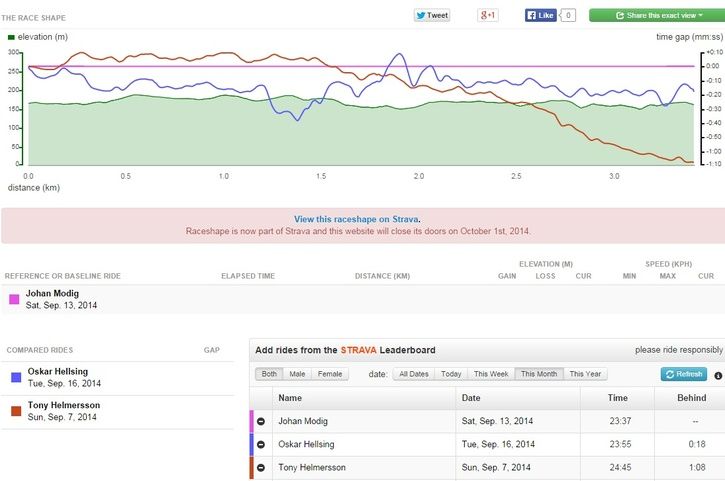Click the info icon beside Refresh
Viewport: 725px width, 481px height.
click(718, 376)
